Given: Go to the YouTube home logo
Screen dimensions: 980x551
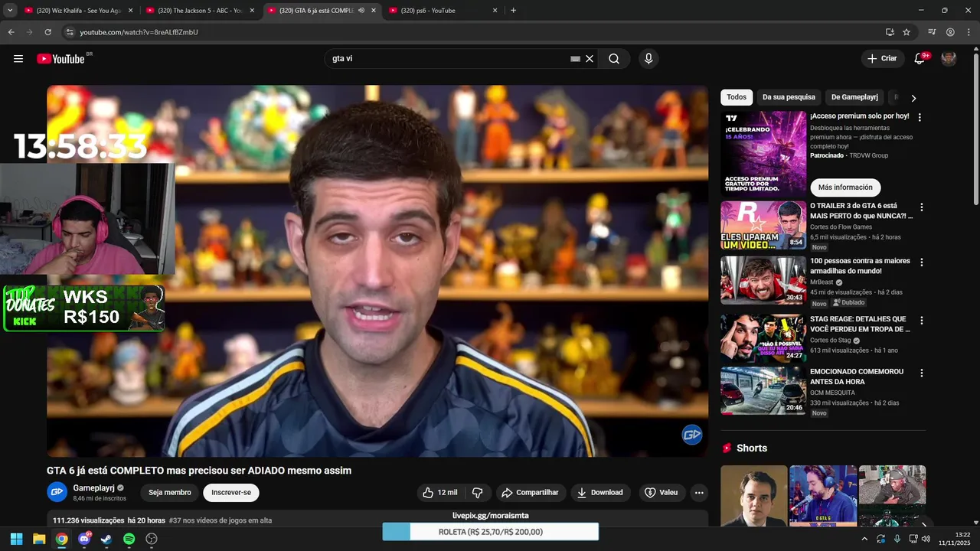Looking at the screenshot, I should [x=60, y=59].
